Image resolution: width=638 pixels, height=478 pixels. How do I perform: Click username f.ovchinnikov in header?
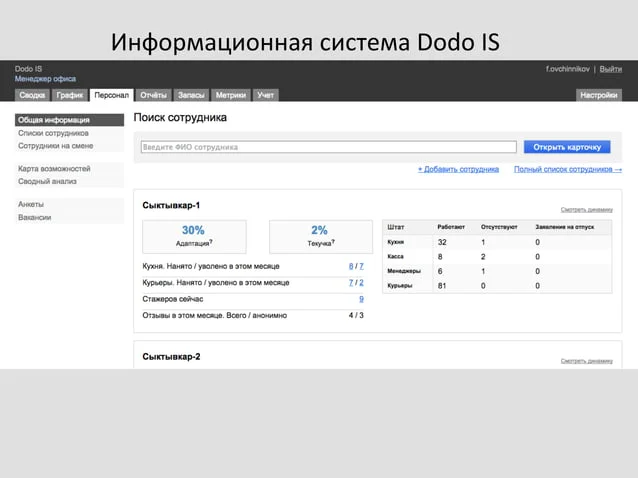pyautogui.click(x=568, y=69)
